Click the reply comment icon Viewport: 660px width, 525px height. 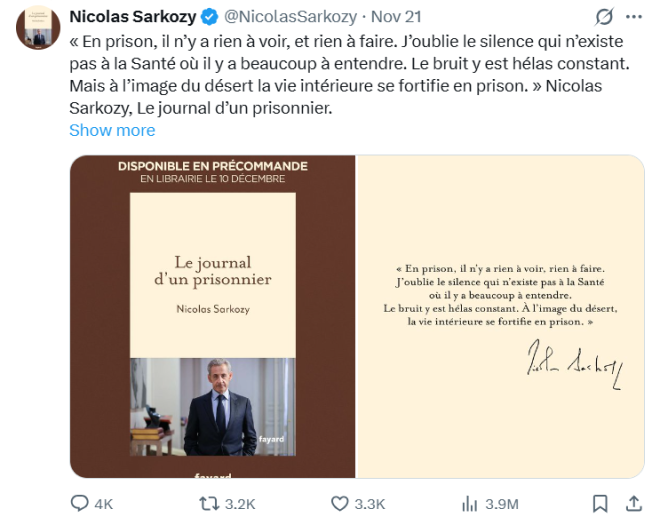pos(79,503)
